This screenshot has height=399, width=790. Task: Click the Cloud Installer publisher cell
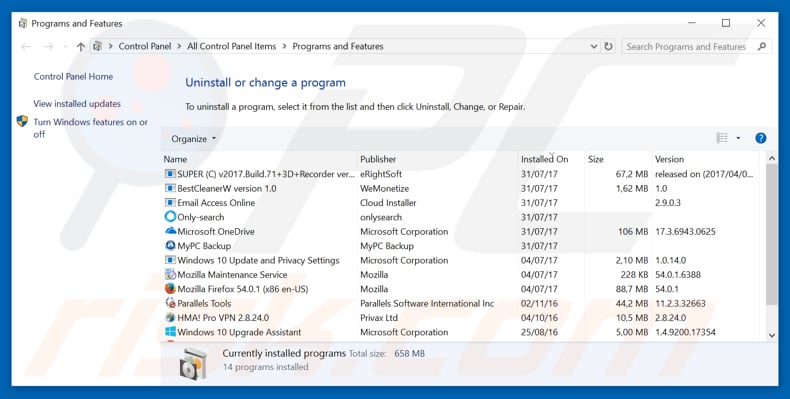click(388, 203)
